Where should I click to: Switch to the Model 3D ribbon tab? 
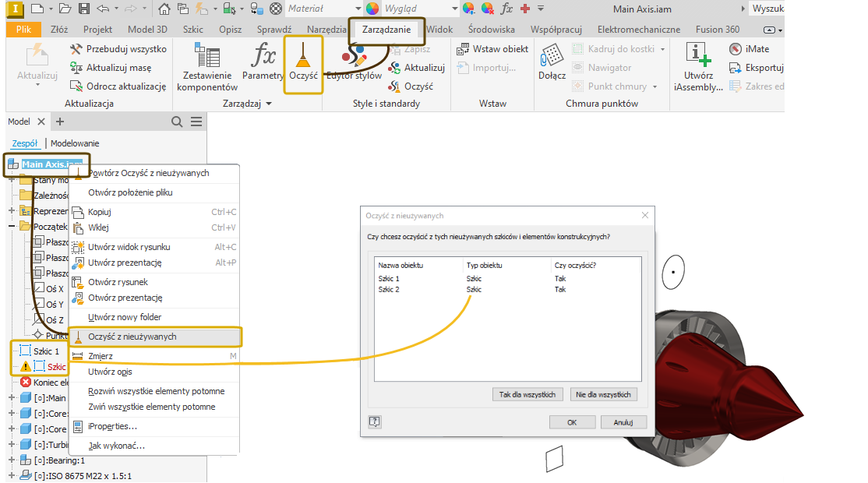[x=147, y=30]
